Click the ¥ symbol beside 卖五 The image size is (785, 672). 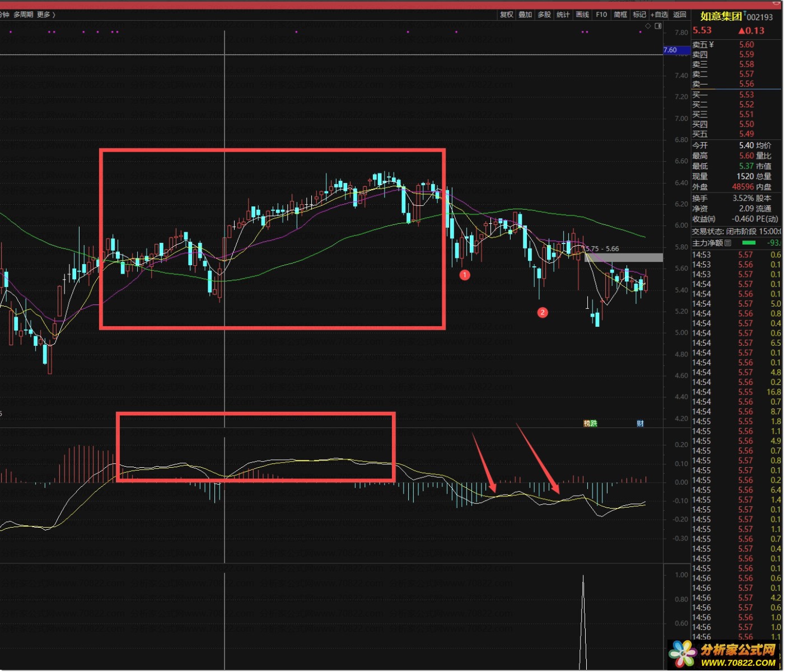coord(711,45)
